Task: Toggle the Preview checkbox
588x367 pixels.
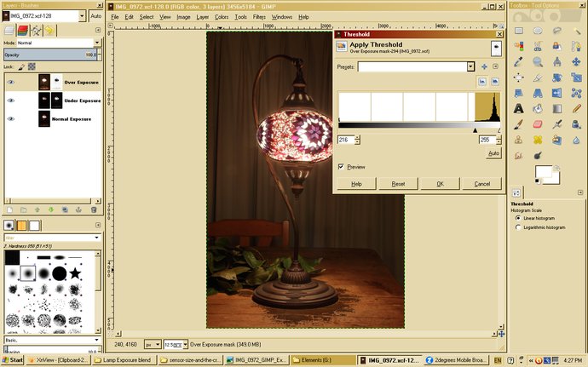Action: pyautogui.click(x=342, y=167)
